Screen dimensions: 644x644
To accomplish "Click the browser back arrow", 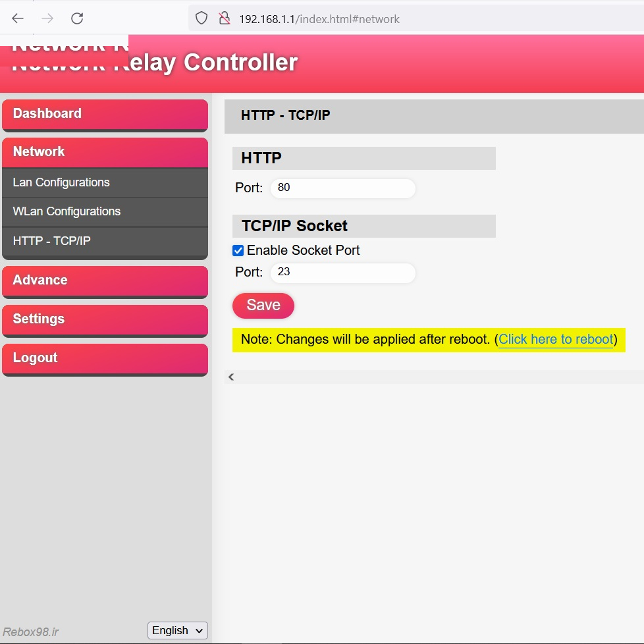I will tap(18, 18).
